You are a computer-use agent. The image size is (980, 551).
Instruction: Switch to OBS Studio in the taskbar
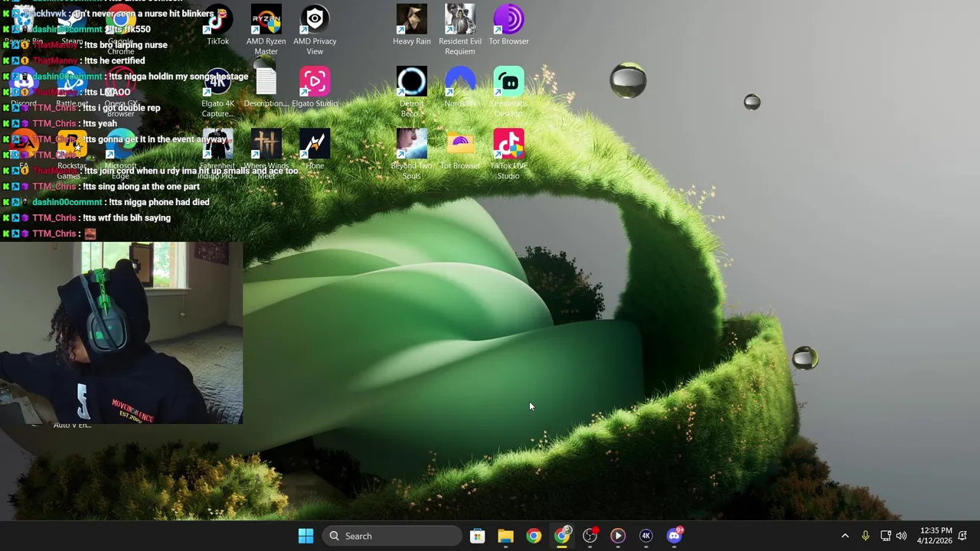tap(590, 536)
